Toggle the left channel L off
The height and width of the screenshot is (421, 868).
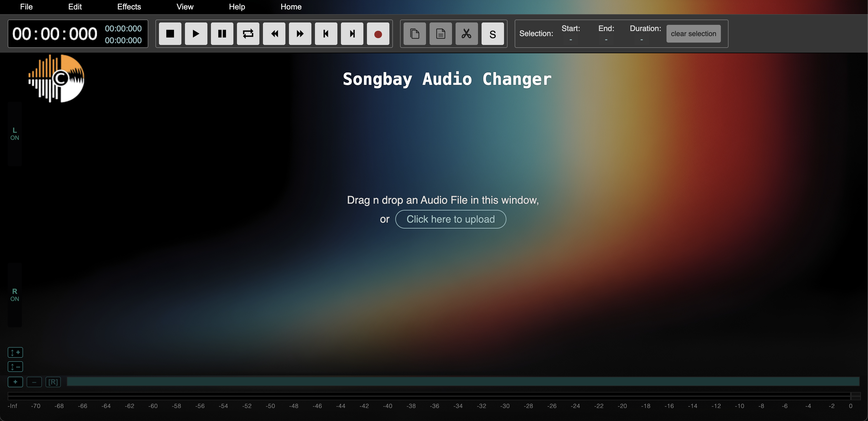[x=14, y=133]
